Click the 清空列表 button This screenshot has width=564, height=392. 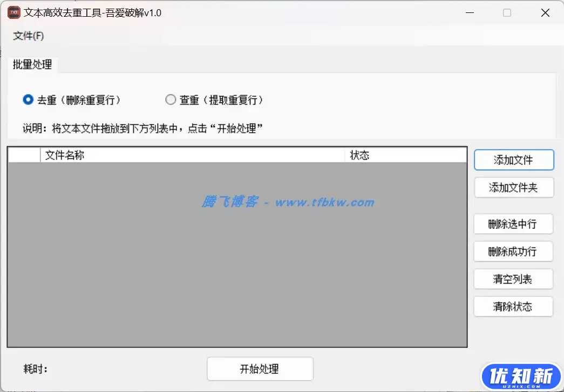(x=513, y=279)
